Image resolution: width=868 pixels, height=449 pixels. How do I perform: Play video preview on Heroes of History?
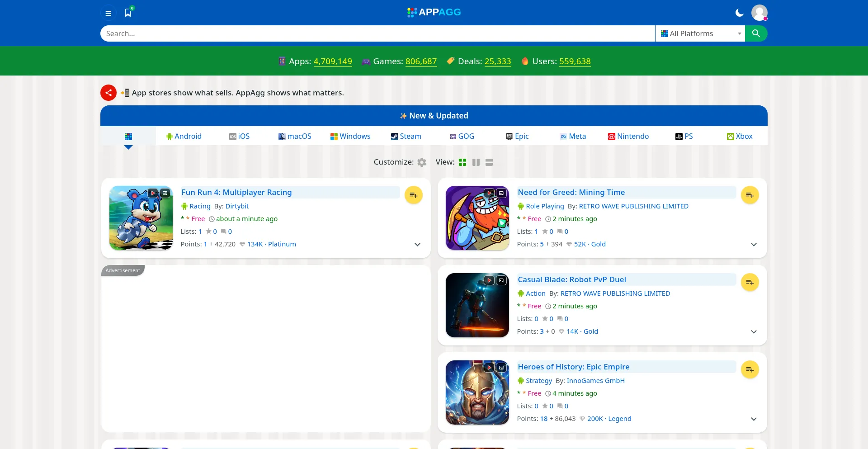[490, 368]
